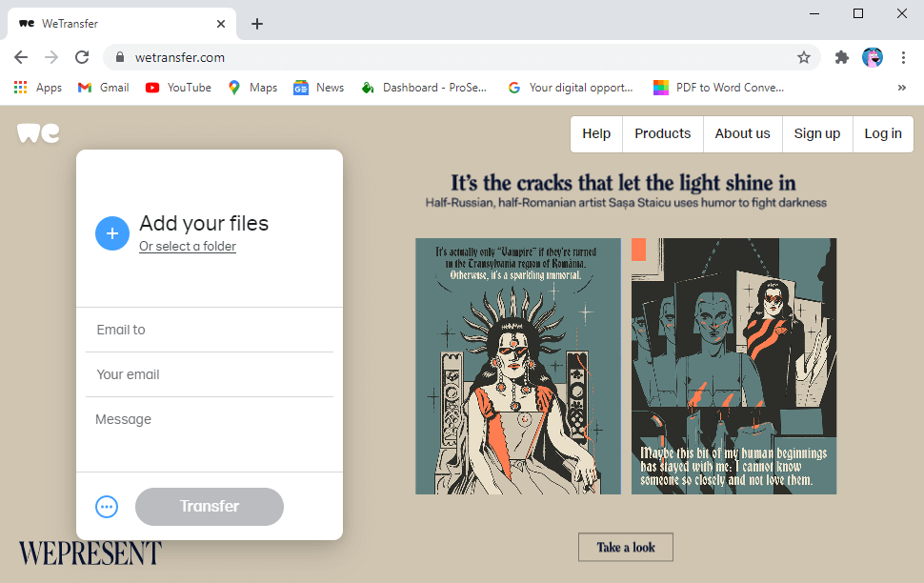Viewport: 924px width, 583px height.
Task: Click the Log in button
Action: tap(882, 133)
